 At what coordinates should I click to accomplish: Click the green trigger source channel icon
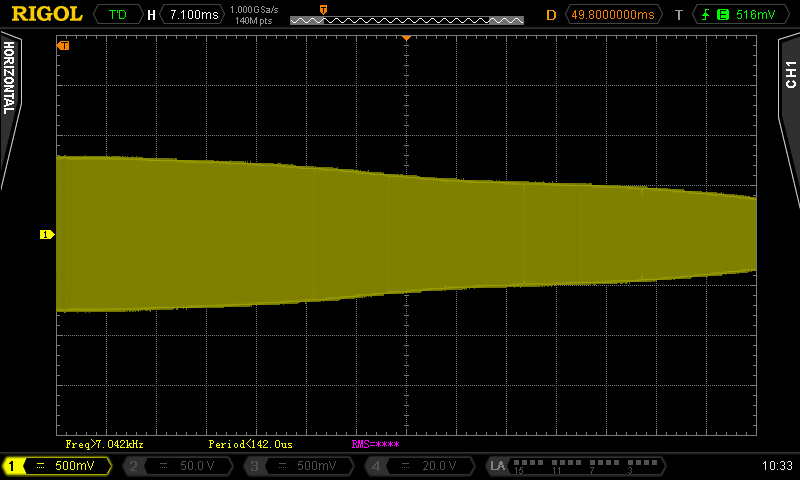point(723,14)
